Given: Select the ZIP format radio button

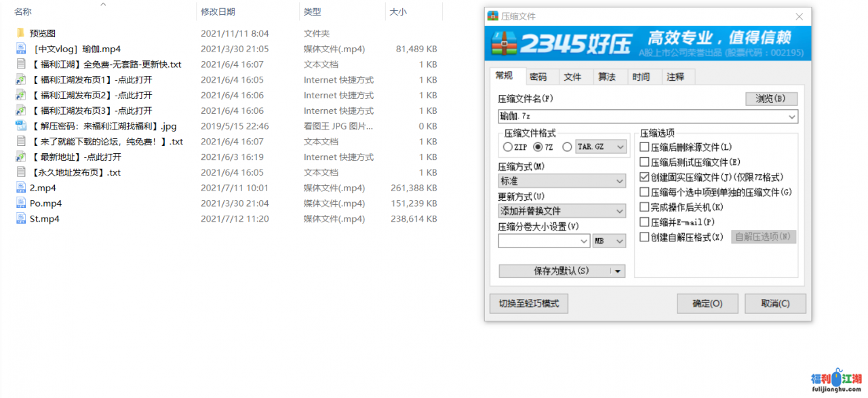Looking at the screenshot, I should (x=507, y=147).
